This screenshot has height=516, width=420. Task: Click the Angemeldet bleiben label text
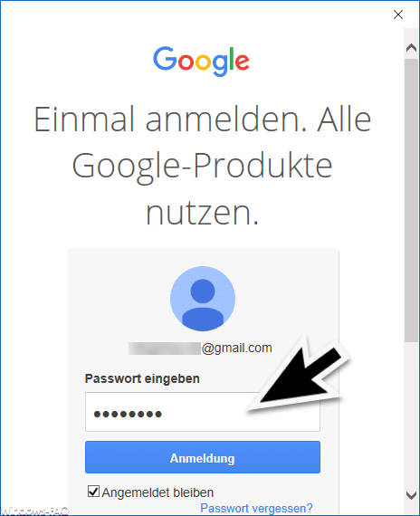click(157, 492)
